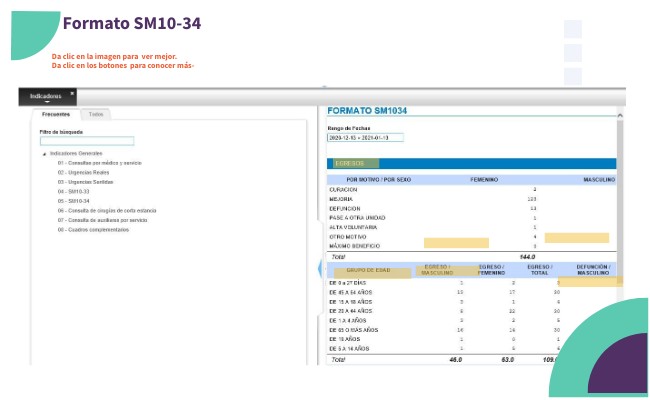Select 03 - Urgencias Sentidas

pyautogui.click(x=85, y=182)
